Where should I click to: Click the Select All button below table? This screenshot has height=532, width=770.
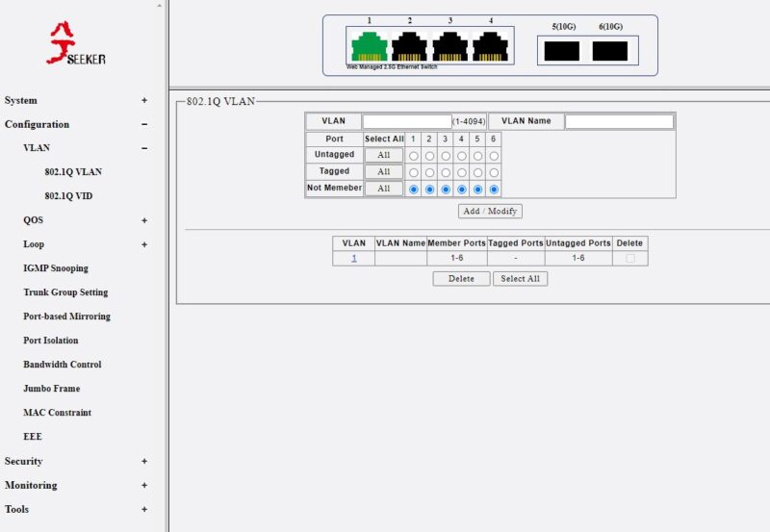pos(520,279)
